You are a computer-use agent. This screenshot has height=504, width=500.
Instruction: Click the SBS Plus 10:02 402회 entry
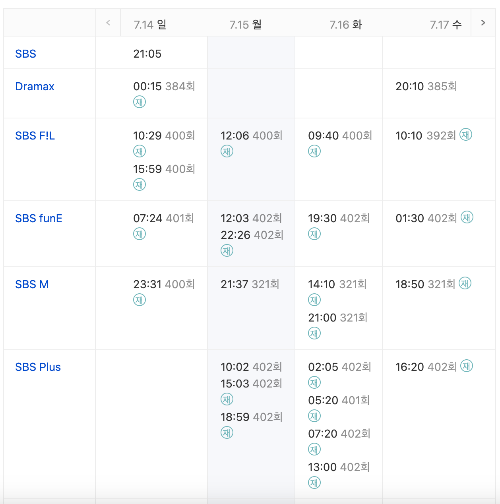(x=251, y=367)
